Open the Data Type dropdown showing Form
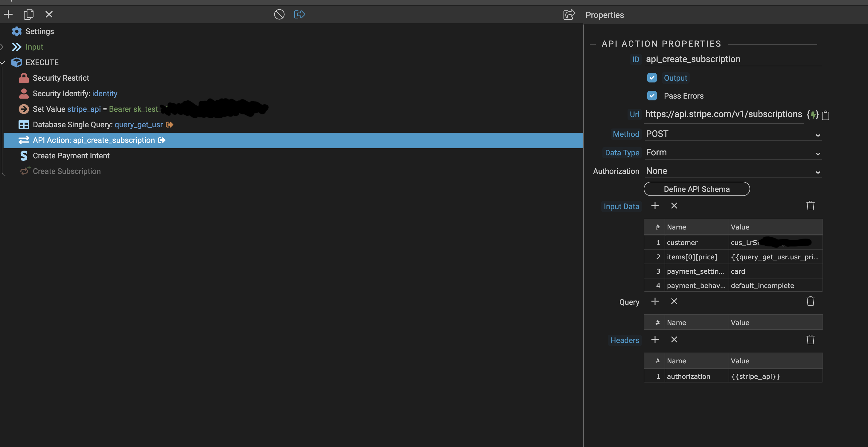 (x=733, y=152)
